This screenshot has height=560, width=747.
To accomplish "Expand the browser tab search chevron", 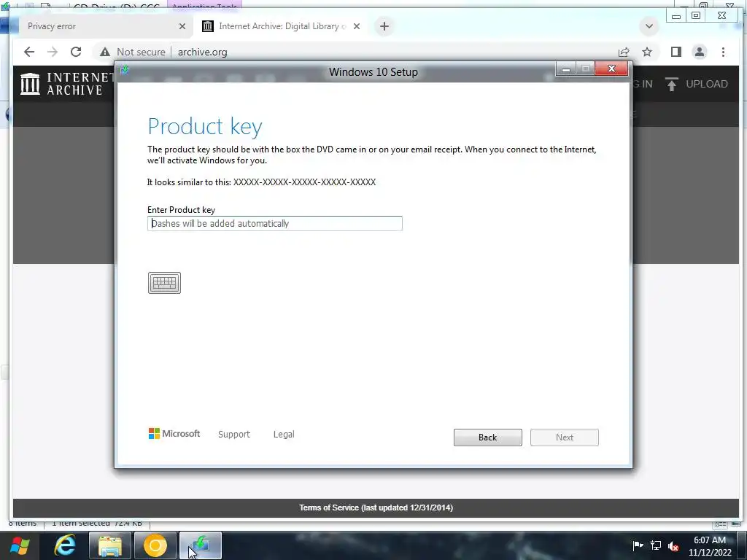I will click(x=649, y=26).
